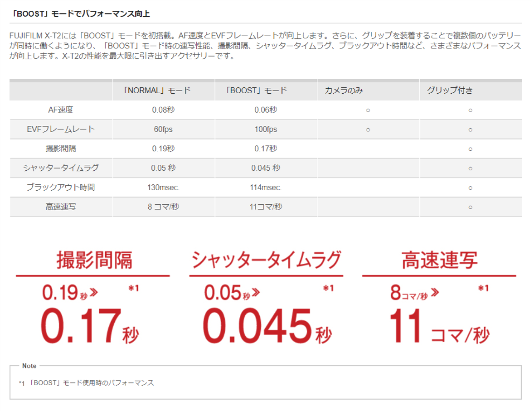
Task: Click the *1 mark beside 0.05
Action: (x=328, y=288)
